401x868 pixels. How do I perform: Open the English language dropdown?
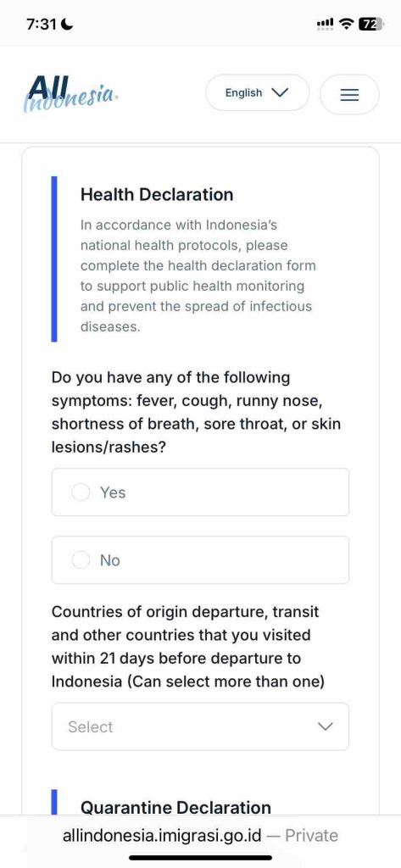tap(258, 93)
